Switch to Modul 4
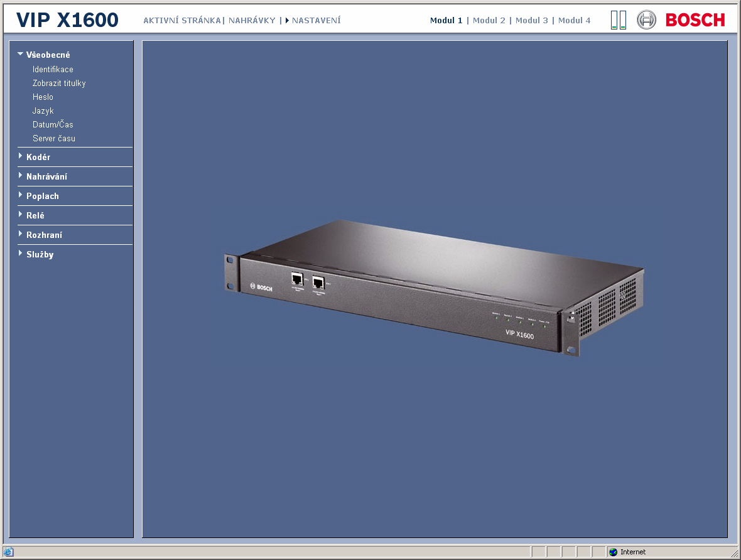Image resolution: width=741 pixels, height=560 pixels. 574,20
